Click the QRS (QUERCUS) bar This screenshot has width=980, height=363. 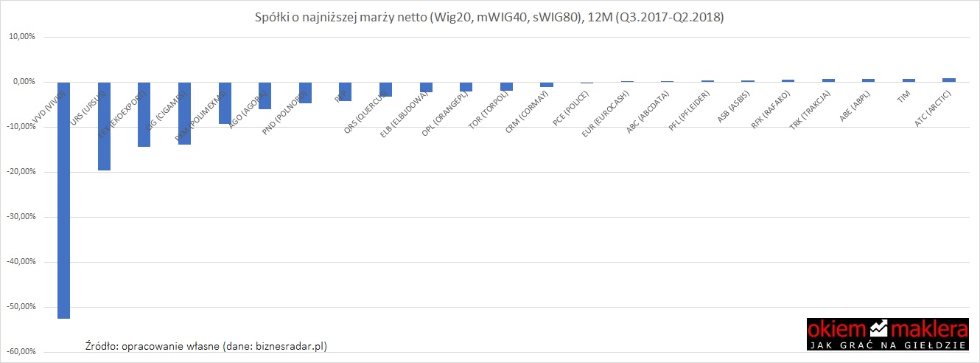pos(385,89)
